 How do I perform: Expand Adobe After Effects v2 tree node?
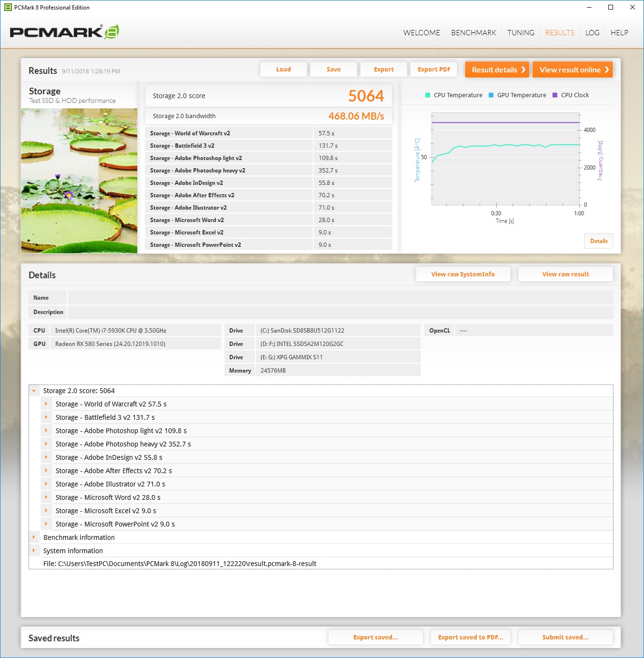pyautogui.click(x=46, y=471)
